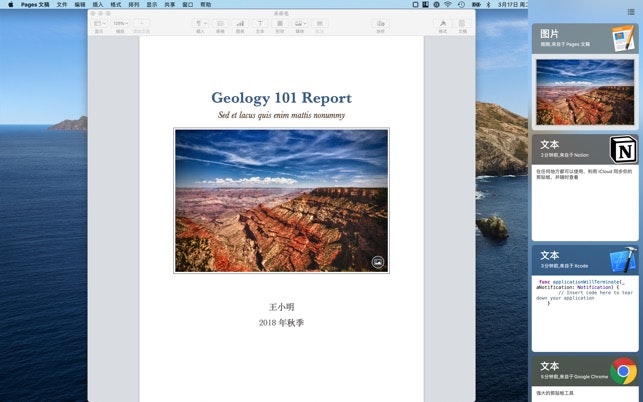Select the canyon image thumbnail in clipboard panel

[x=585, y=92]
